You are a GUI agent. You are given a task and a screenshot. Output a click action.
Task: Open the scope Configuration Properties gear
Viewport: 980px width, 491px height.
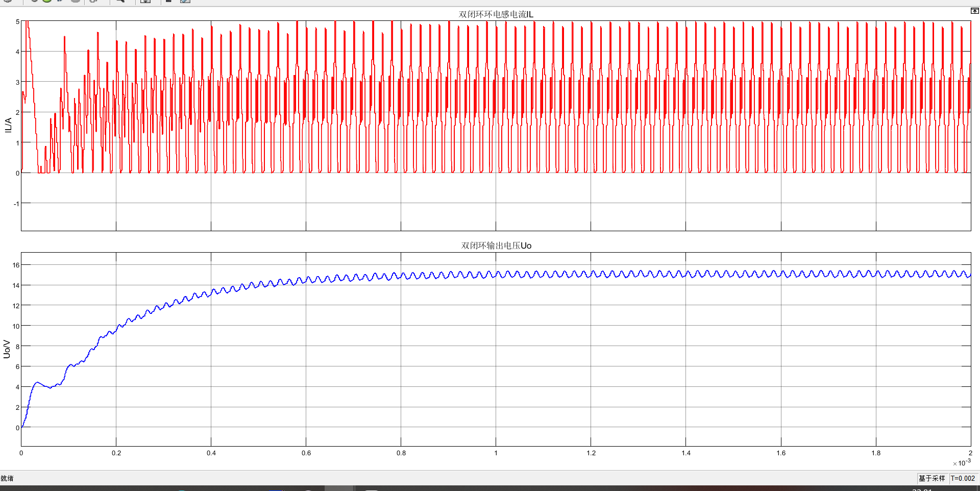pos(8,1)
